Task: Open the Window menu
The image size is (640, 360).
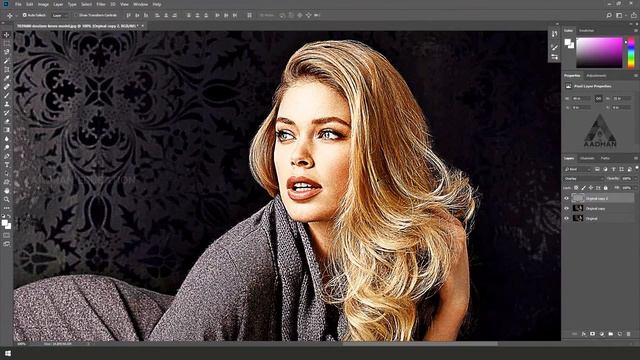Action: (x=140, y=4)
